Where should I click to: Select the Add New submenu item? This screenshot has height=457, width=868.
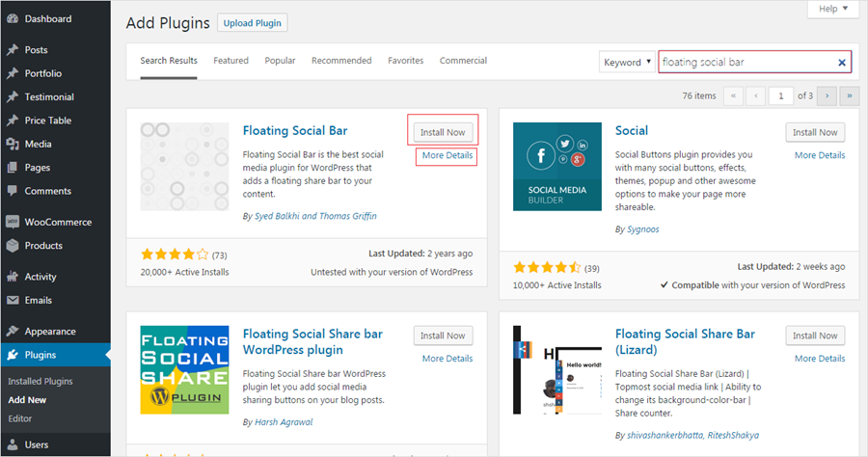(27, 400)
